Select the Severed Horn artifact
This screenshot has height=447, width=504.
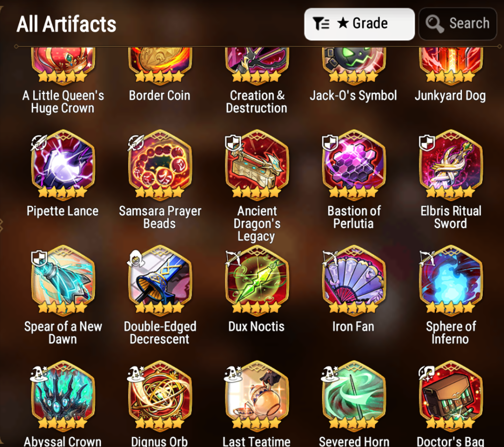[353, 395]
